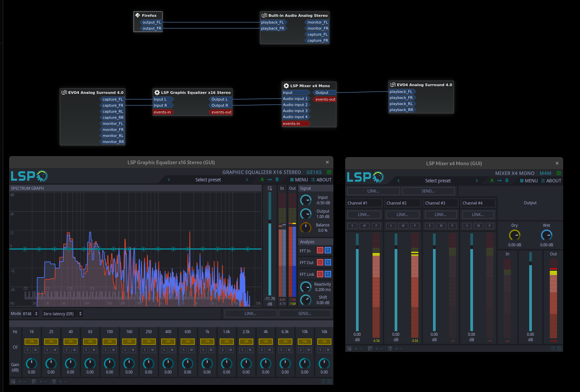The image size is (580, 392).
Task: Mute the 1k band in the equalizer
Action: point(211,350)
